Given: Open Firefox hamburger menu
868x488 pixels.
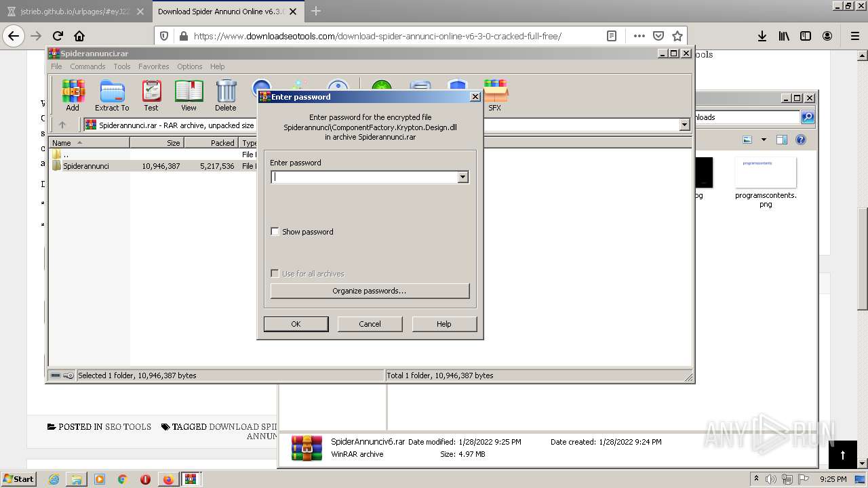Looking at the screenshot, I should point(854,36).
